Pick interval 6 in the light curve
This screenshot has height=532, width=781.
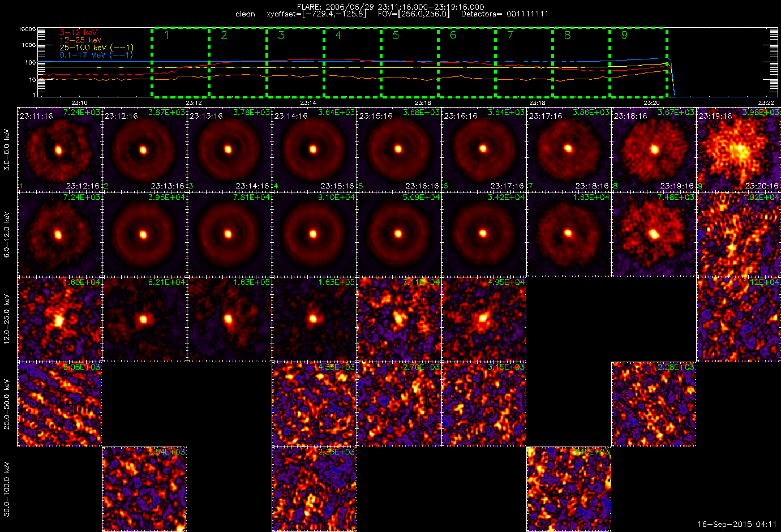pyautogui.click(x=466, y=62)
